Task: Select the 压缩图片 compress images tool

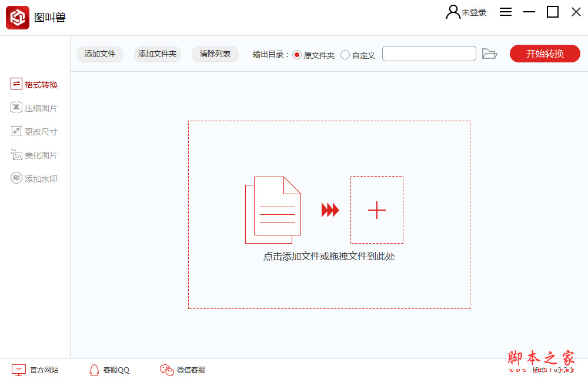Action: [x=35, y=108]
